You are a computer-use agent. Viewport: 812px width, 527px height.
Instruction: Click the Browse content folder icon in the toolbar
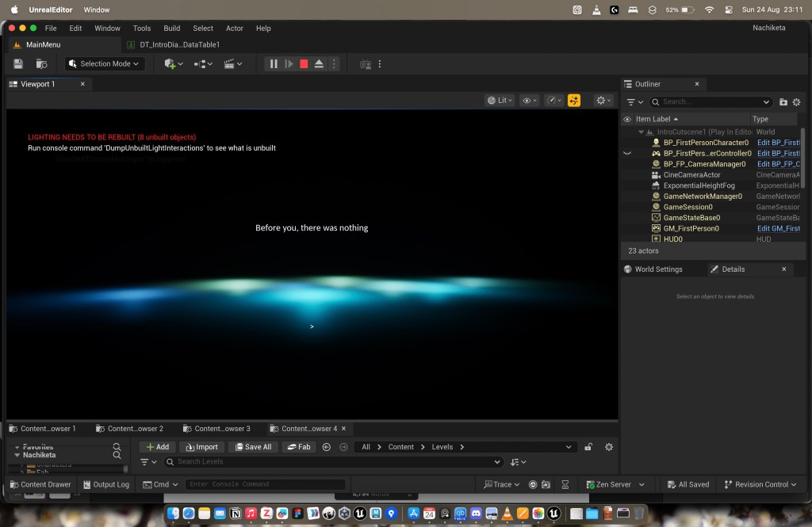coord(42,64)
